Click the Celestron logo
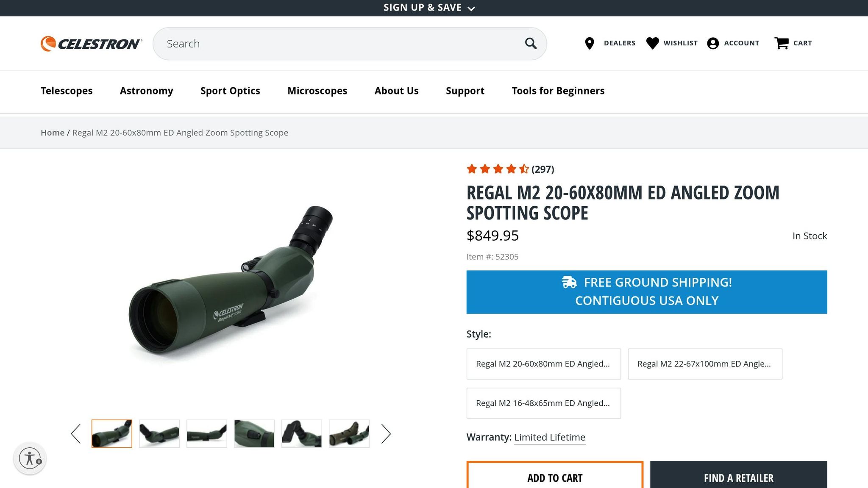Screen dimensions: 868x488 tap(90, 43)
